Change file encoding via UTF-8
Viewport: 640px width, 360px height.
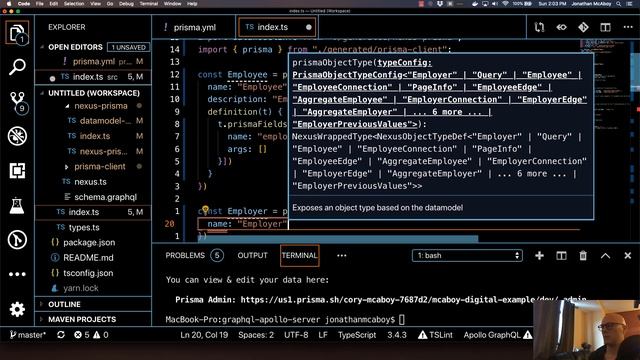click(x=296, y=335)
